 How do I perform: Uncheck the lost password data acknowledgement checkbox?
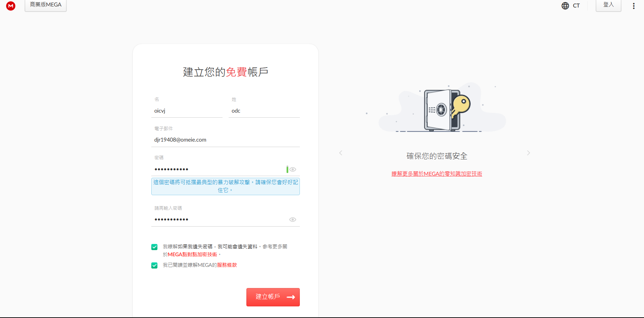coord(154,247)
